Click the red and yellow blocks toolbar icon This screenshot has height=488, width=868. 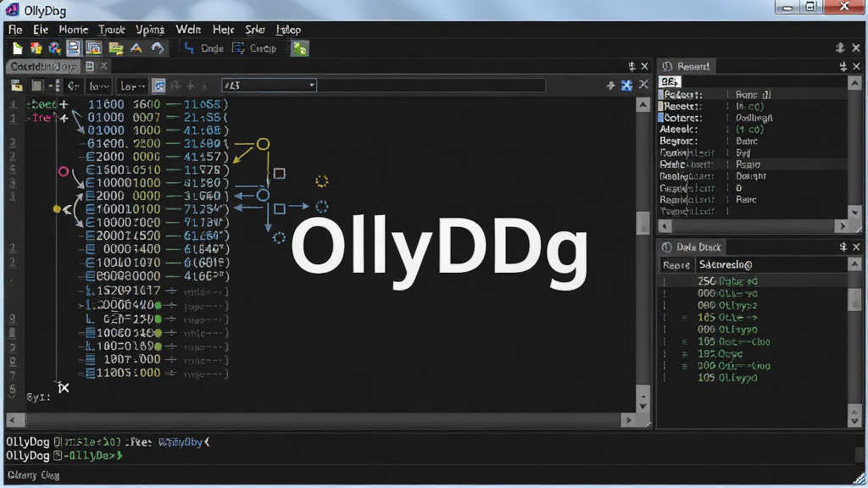point(36,48)
